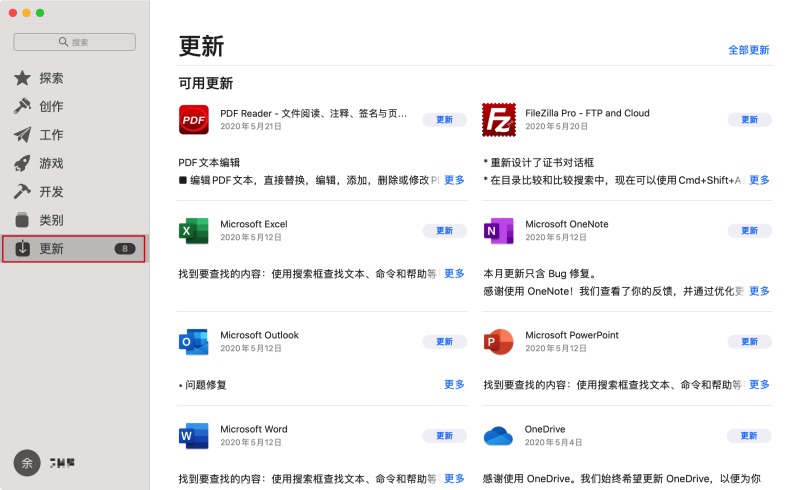This screenshot has height=490, width=800.
Task: Click the 更新 download arrow icon
Action: point(22,249)
